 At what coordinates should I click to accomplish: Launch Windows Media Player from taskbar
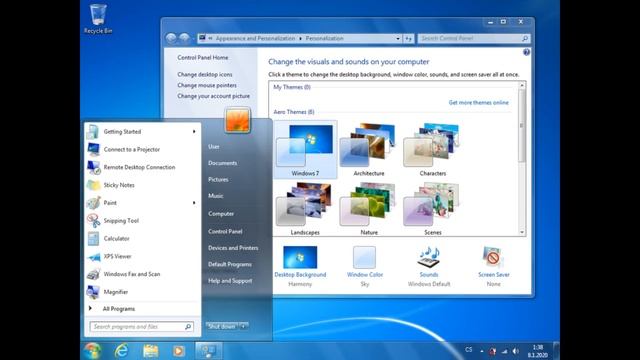click(178, 351)
